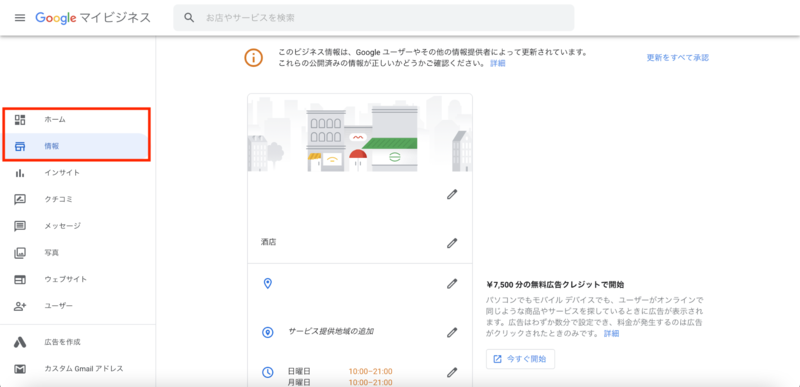This screenshot has width=800, height=387.
Task: Click the address map pin icon
Action: point(267,283)
